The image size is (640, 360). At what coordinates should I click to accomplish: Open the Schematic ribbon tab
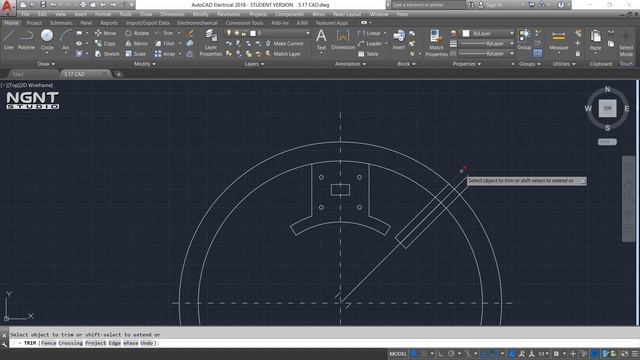tap(61, 23)
